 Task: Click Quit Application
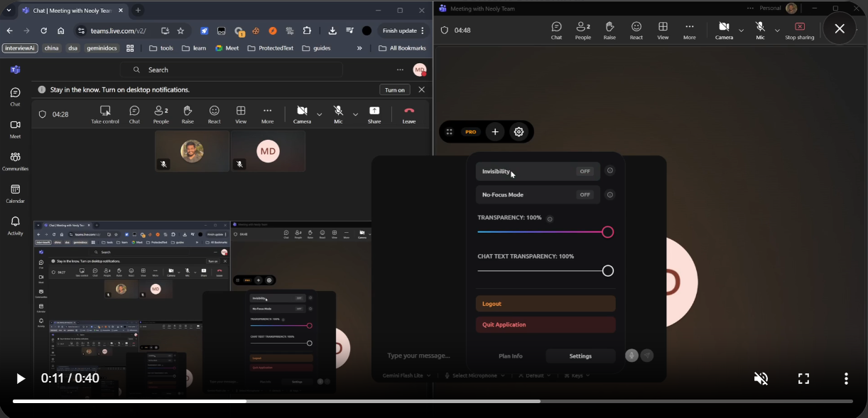pos(546,325)
